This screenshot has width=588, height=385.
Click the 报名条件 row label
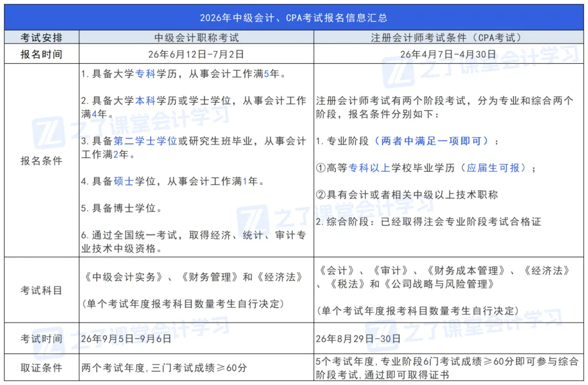(x=41, y=160)
